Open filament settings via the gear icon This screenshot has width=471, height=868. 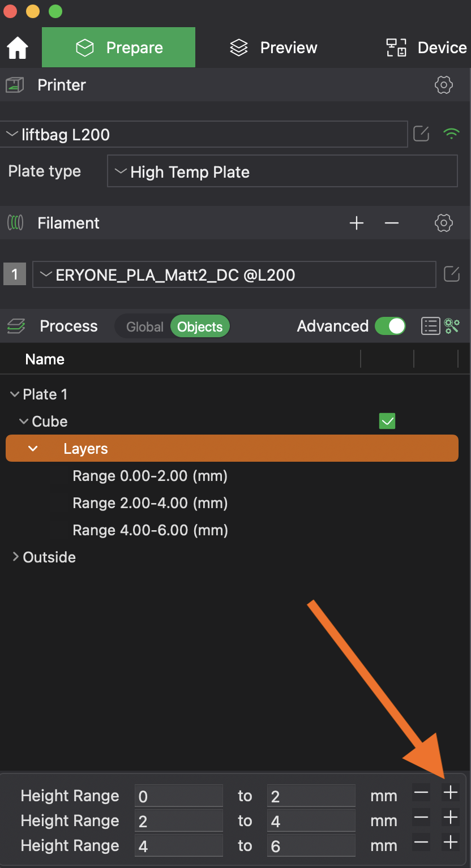[x=444, y=222]
